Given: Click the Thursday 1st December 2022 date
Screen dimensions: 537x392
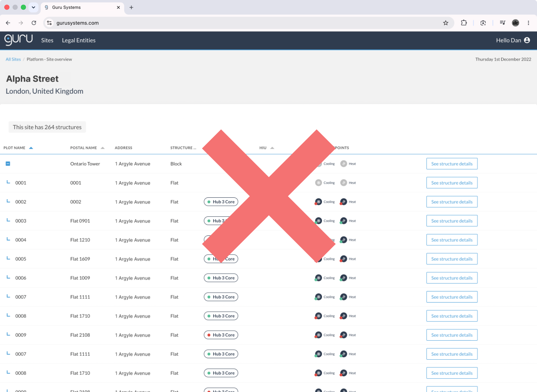Looking at the screenshot, I should [503, 59].
